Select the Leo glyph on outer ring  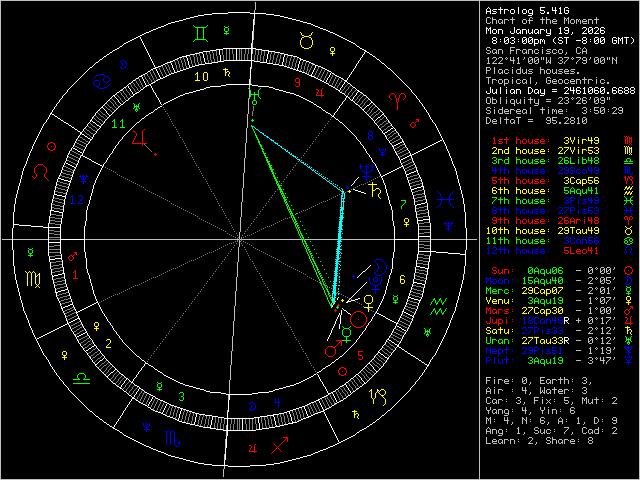(x=40, y=172)
